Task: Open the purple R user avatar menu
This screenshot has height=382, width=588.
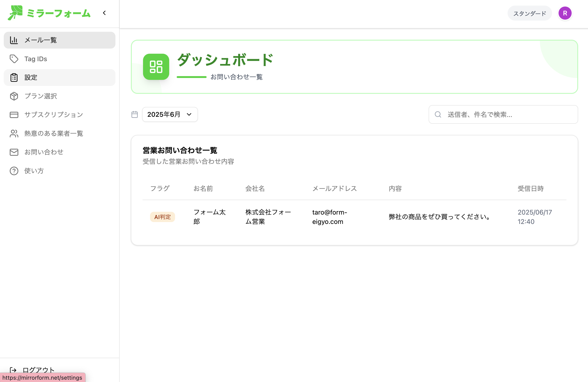Action: pyautogui.click(x=565, y=13)
